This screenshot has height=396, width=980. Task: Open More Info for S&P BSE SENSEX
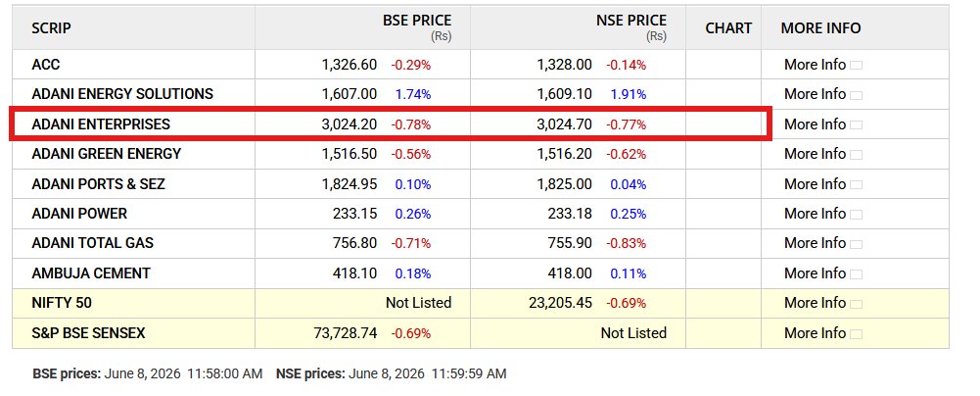[x=815, y=333]
